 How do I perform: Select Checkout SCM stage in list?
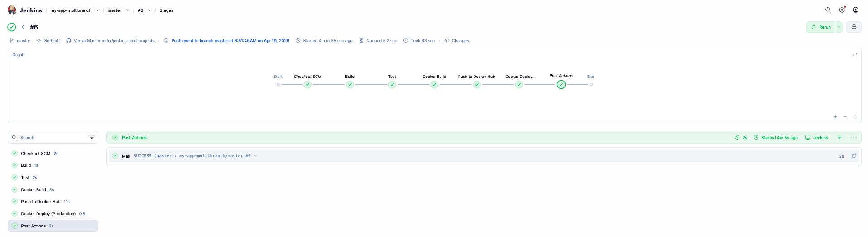[x=53, y=154]
